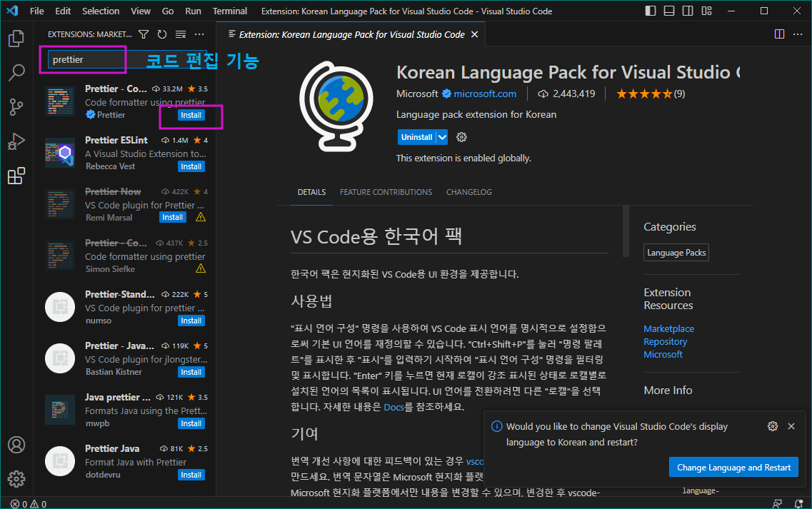812x509 pixels.
Task: Open the Source Control view
Action: 16,107
